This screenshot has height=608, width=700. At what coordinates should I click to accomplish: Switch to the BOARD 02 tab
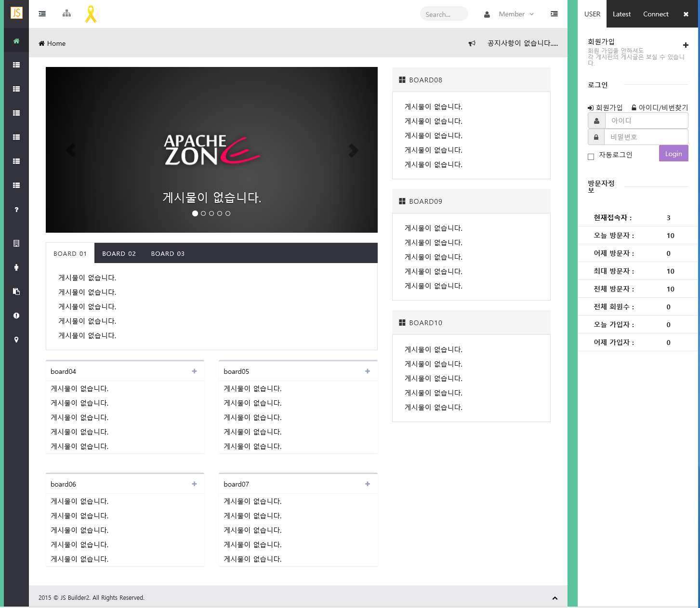119,253
